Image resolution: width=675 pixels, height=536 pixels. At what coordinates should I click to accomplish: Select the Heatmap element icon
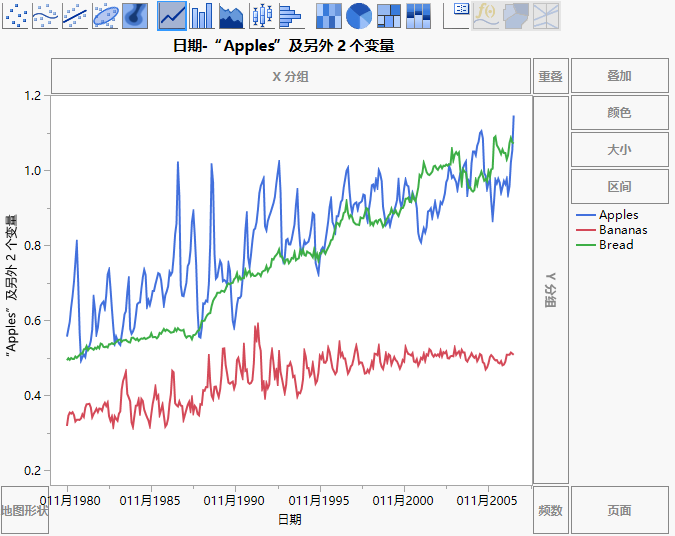tap(328, 15)
